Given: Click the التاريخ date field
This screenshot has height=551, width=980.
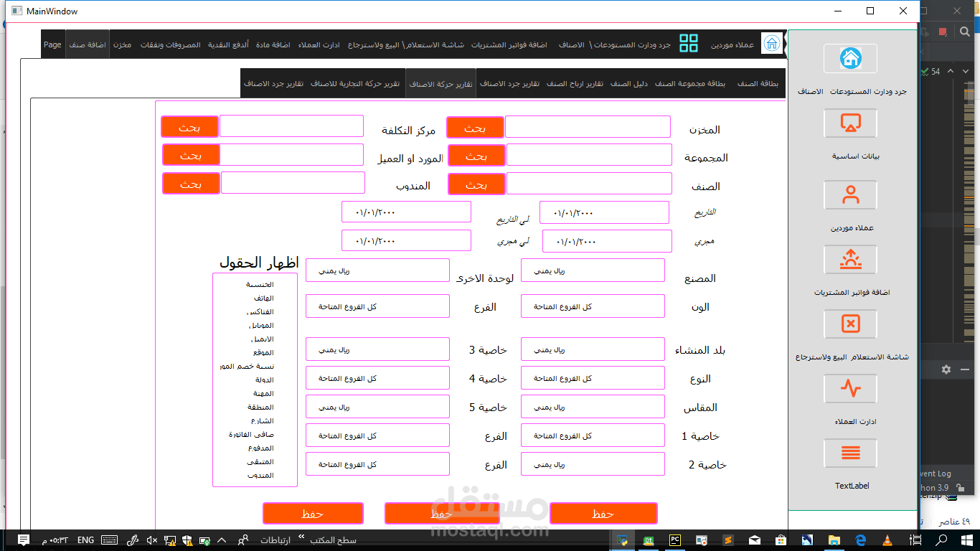Looking at the screenshot, I should 604,212.
